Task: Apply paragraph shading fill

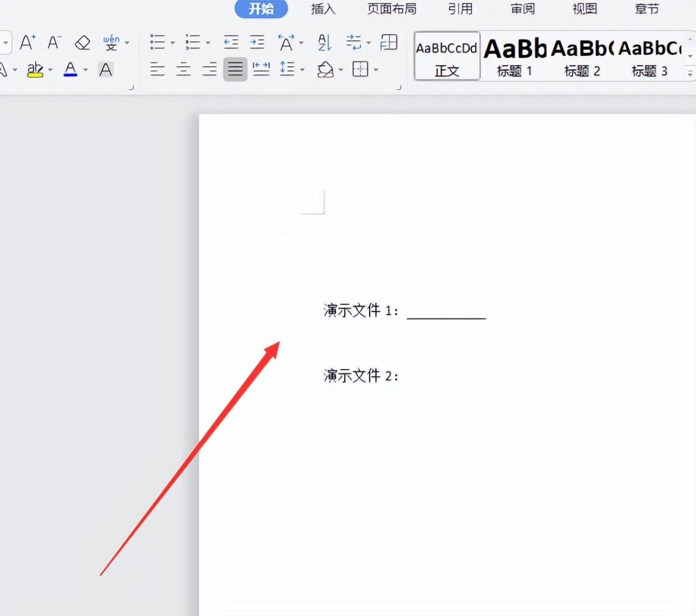Action: 326,69
